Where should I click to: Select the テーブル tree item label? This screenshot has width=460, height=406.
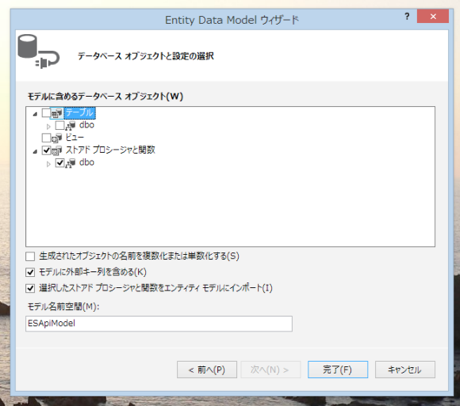click(79, 113)
